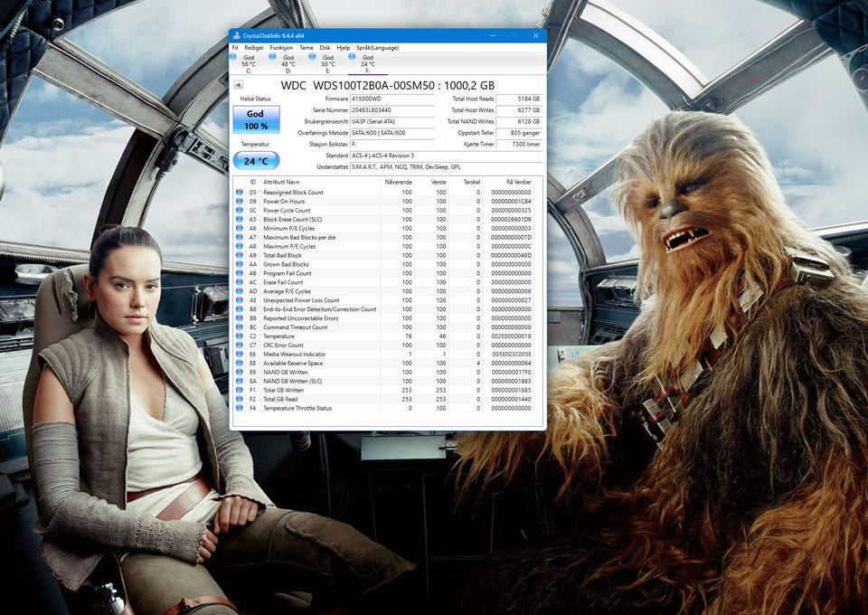Open the Språk(Language) menu
868x615 pixels.
click(x=378, y=48)
